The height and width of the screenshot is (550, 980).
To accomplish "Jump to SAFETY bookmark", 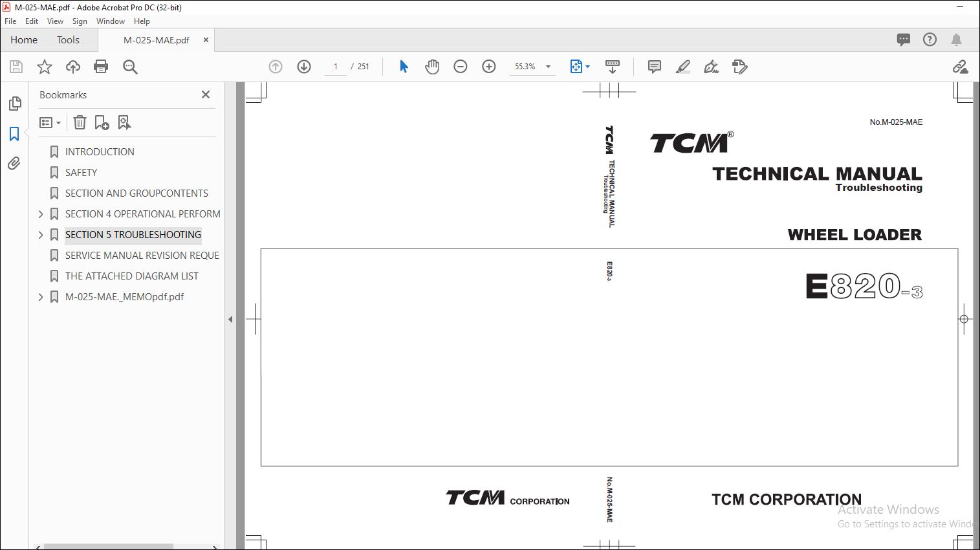I will pos(81,173).
